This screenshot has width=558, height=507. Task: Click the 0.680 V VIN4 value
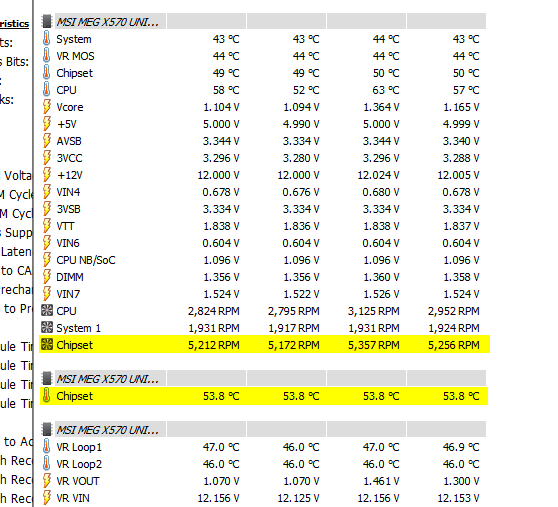[x=381, y=192]
